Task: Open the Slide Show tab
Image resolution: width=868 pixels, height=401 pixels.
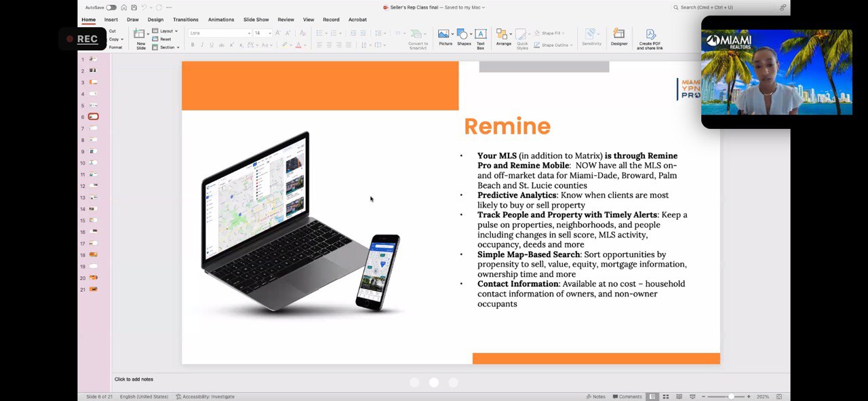Action: [256, 20]
